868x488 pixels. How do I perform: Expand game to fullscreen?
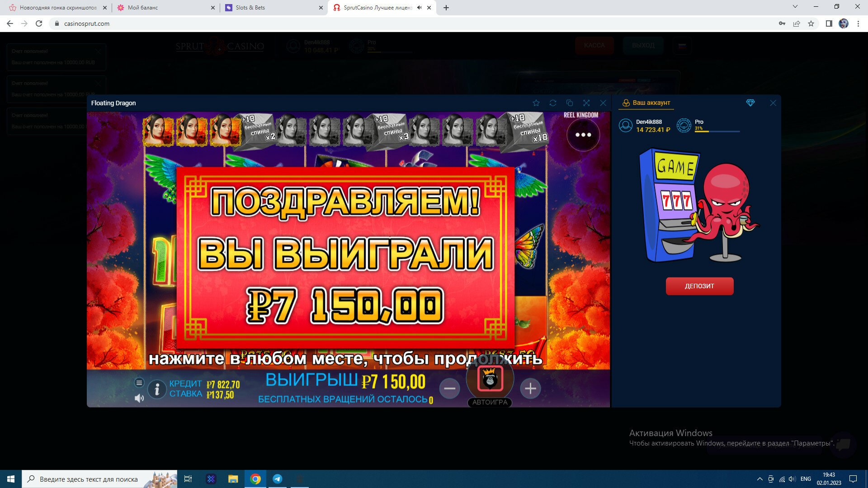pyautogui.click(x=586, y=103)
